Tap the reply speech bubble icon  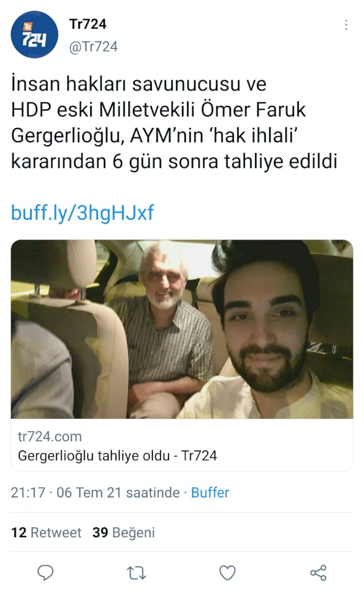[x=46, y=573]
